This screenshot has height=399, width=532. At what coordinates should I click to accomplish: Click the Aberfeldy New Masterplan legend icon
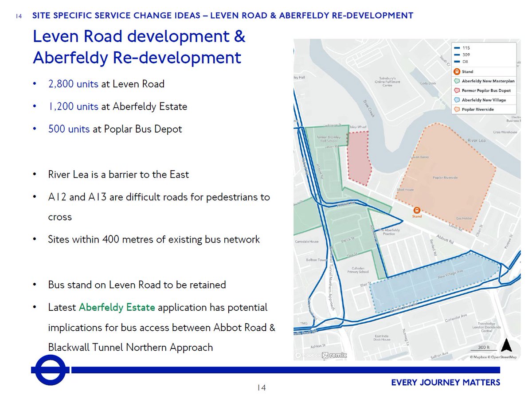pyautogui.click(x=457, y=81)
